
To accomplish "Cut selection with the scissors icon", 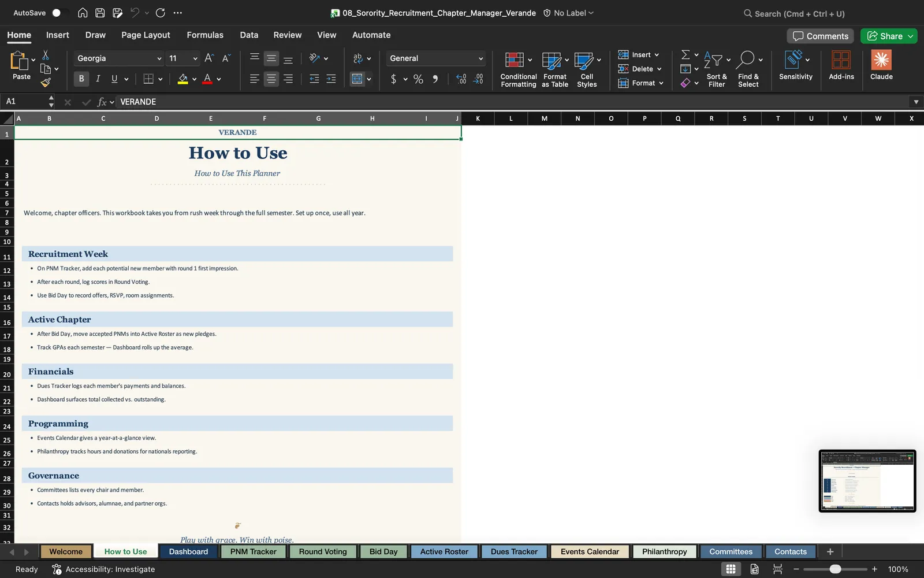I will [46, 55].
